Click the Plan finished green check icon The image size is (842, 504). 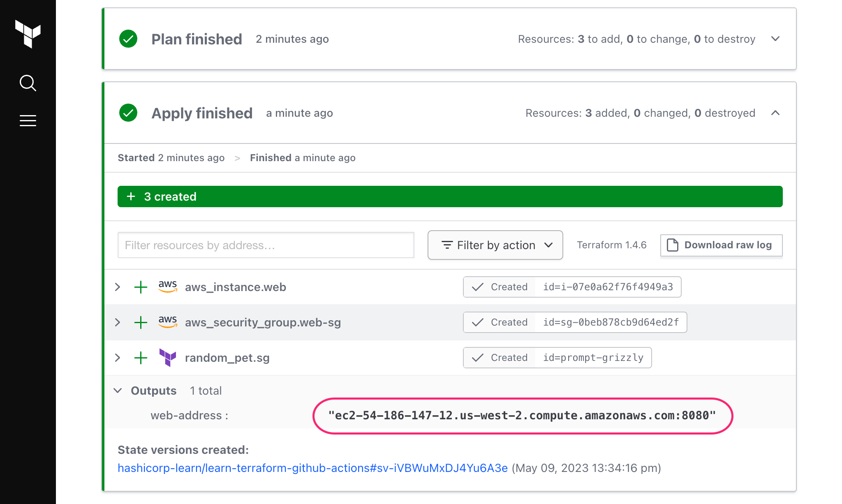(x=128, y=39)
